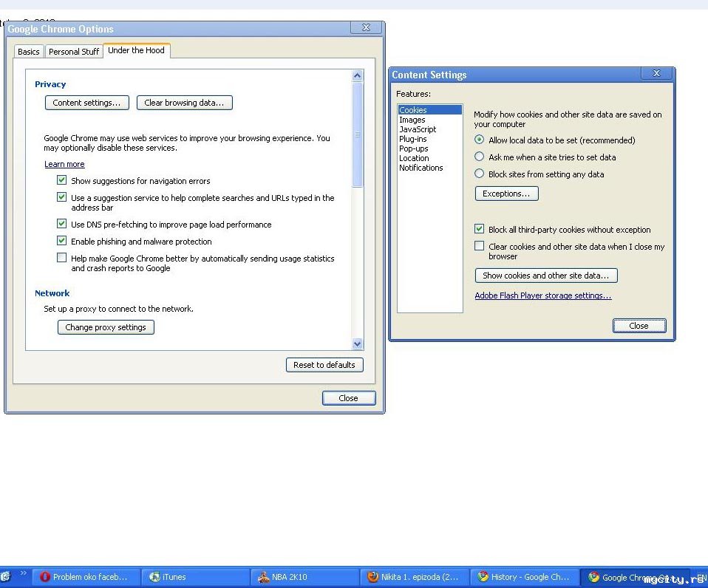Uncheck Block all third-party cookies

(x=480, y=229)
